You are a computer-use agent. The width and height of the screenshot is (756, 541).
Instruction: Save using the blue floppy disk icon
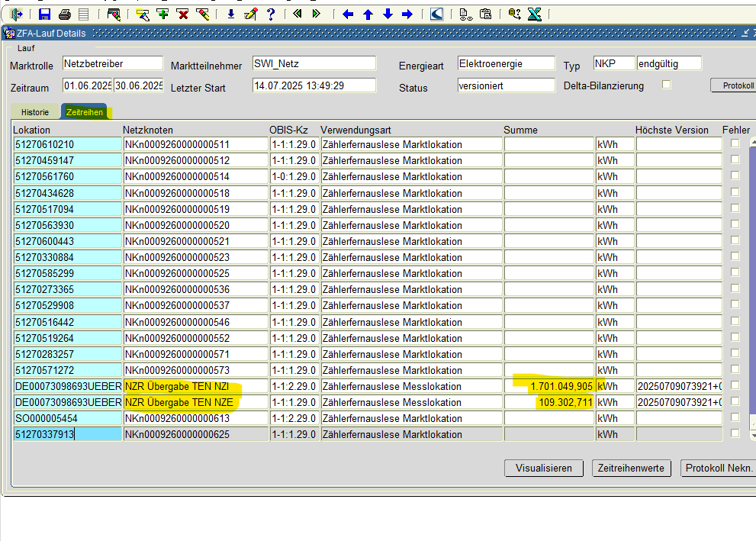coord(44,14)
